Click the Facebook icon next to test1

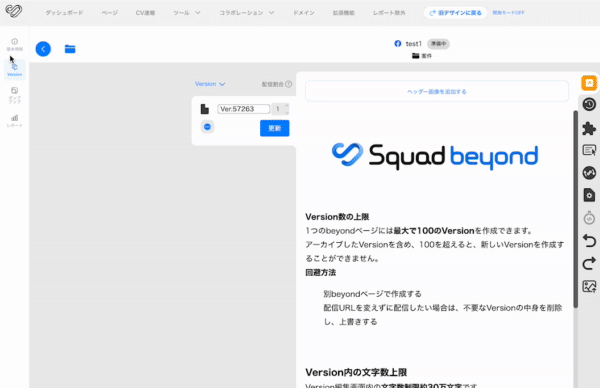(398, 44)
